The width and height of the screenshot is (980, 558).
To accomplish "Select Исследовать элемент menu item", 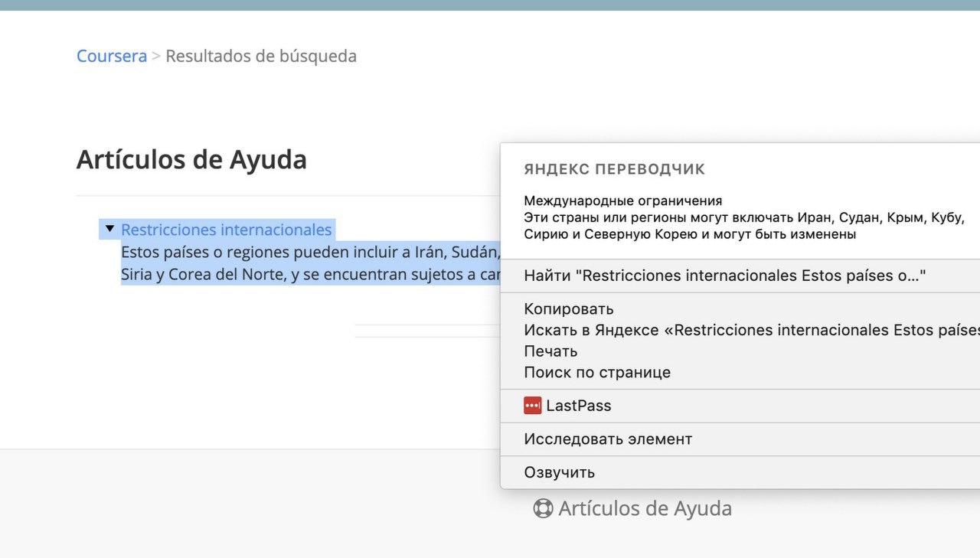I will point(740,439).
